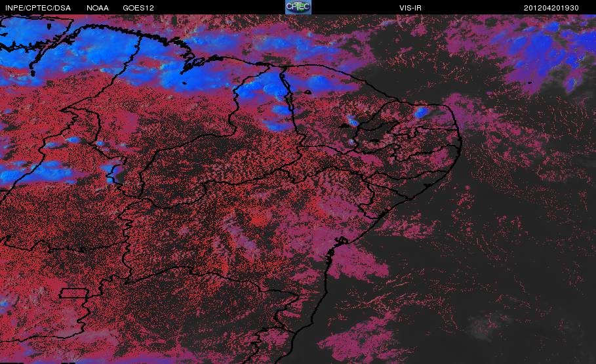Click the bay inlet on eastern coastline

pyautogui.click(x=340, y=241)
